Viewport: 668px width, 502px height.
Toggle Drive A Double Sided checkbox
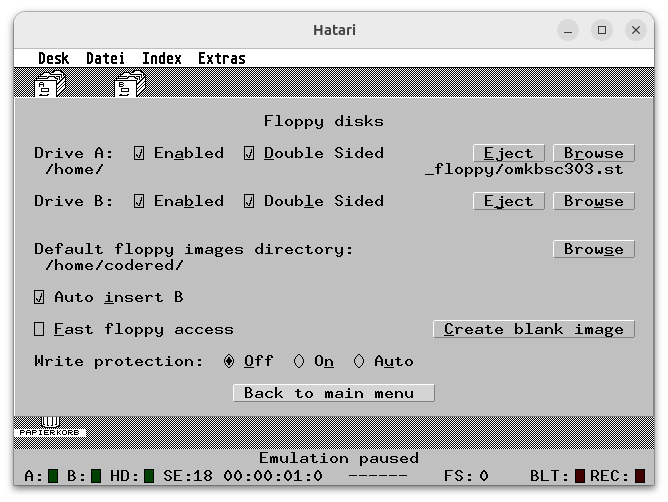point(249,153)
